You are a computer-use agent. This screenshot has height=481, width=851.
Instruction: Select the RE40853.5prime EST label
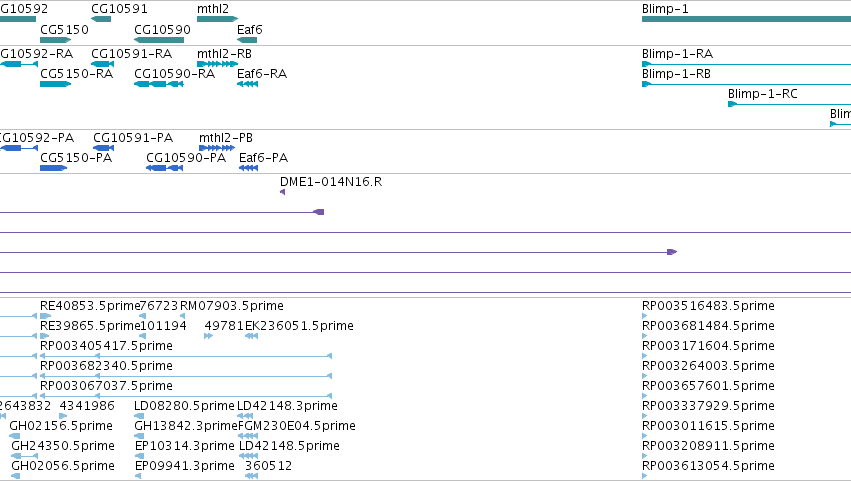pos(90,306)
